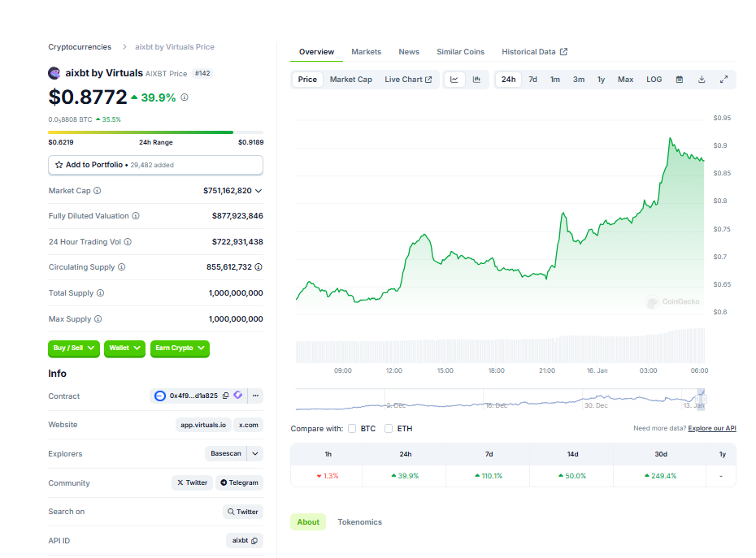This screenshot has width=756, height=558.
Task: Open info icon next to Circulating Supply label
Action: pyautogui.click(x=121, y=267)
